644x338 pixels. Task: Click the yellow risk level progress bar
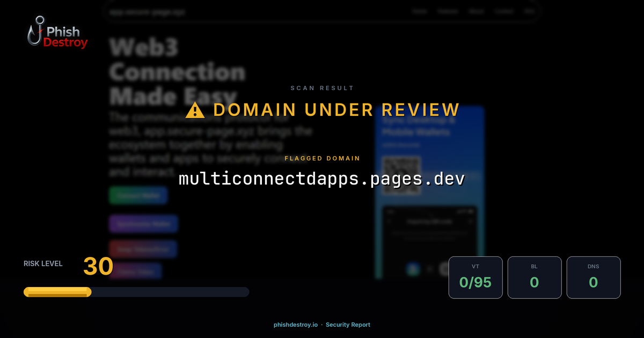(x=57, y=291)
